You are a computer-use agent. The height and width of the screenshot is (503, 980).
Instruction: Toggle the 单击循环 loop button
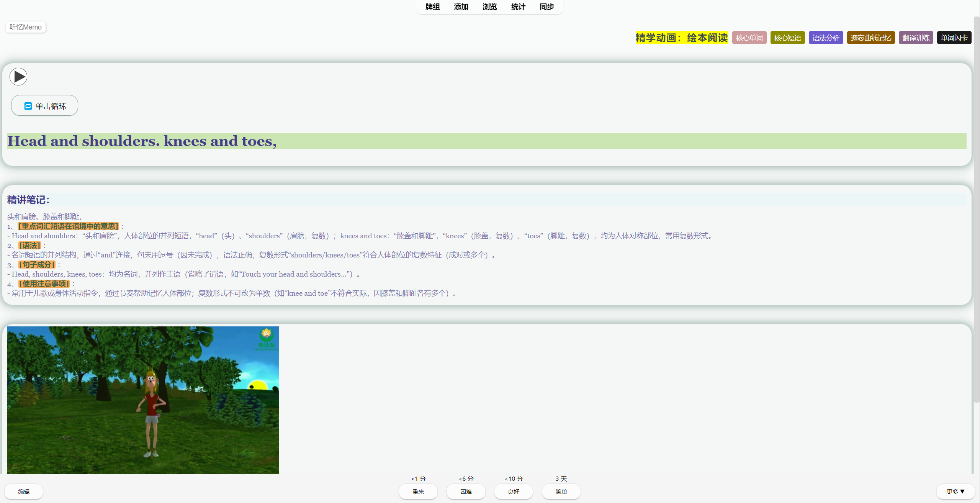[x=44, y=106]
